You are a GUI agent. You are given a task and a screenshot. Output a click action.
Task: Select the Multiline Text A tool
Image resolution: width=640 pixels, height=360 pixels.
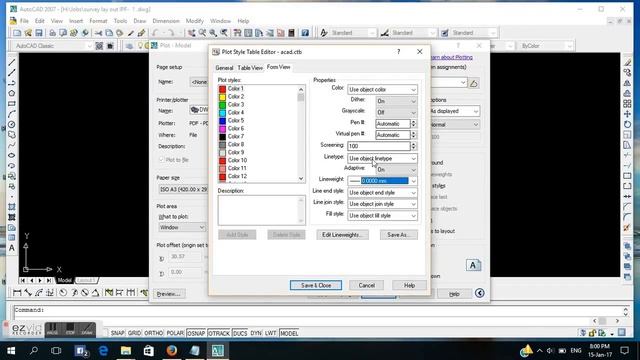tap(12, 248)
